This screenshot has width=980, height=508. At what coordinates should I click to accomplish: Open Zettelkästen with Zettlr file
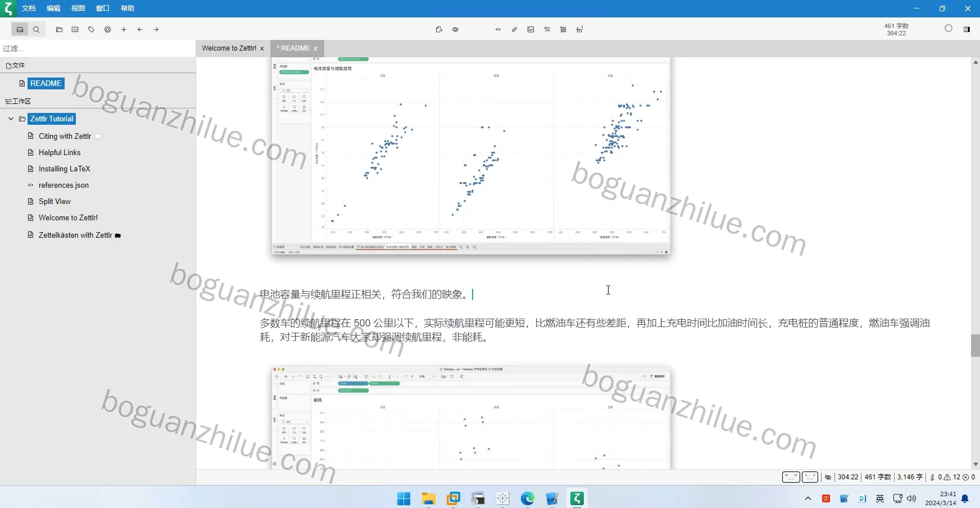pyautogui.click(x=75, y=235)
